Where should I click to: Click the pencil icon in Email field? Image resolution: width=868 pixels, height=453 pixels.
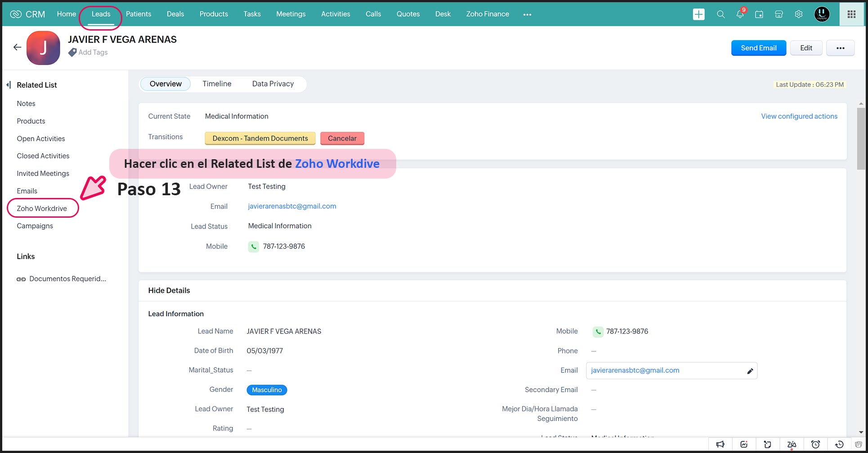750,371
